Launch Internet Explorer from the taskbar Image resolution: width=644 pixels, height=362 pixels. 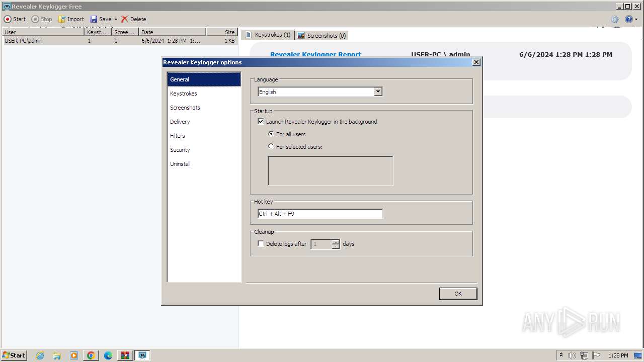pyautogui.click(x=40, y=355)
